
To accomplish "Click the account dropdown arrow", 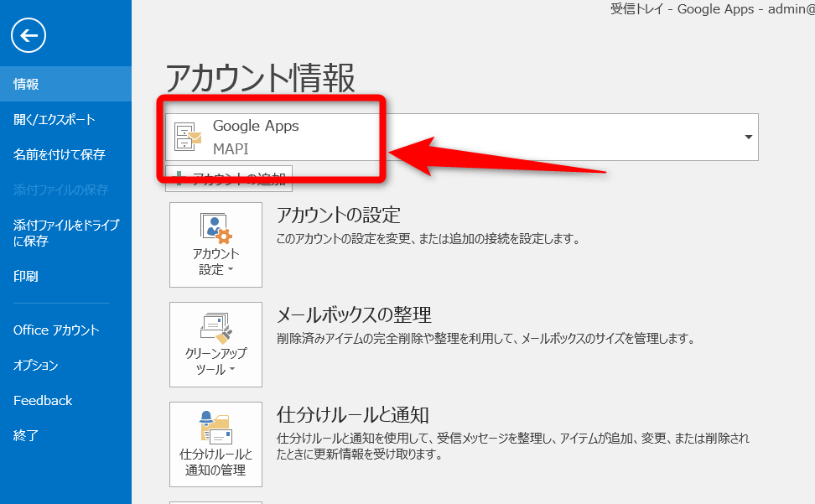I will click(x=749, y=138).
